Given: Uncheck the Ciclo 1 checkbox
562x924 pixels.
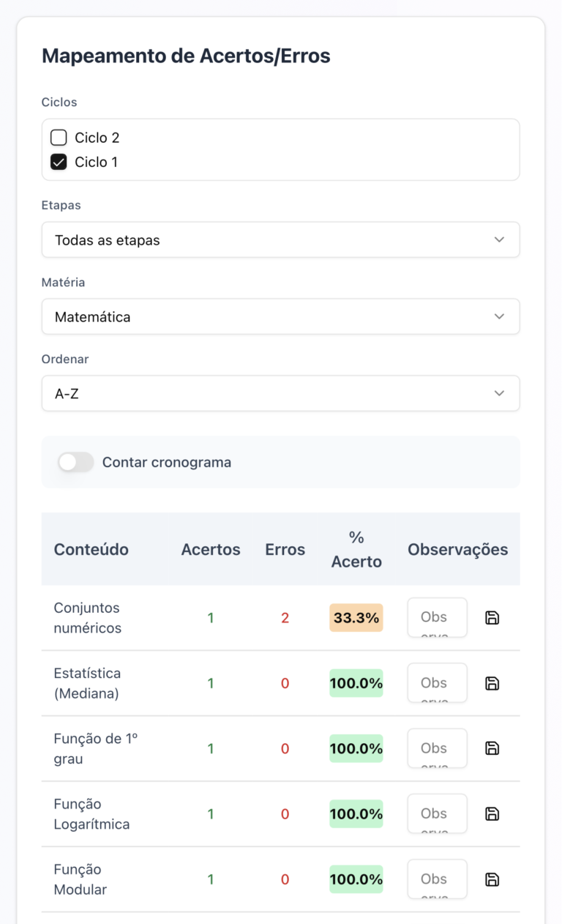Looking at the screenshot, I should [59, 162].
